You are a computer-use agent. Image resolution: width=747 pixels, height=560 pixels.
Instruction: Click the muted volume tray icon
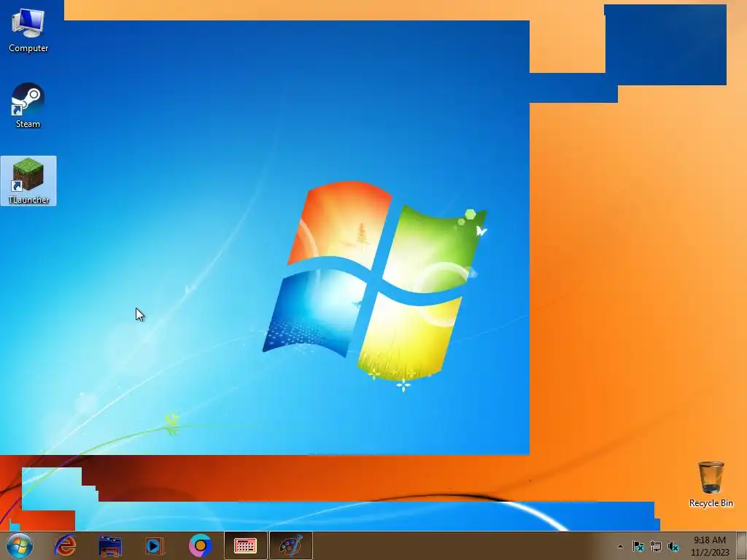click(x=673, y=546)
